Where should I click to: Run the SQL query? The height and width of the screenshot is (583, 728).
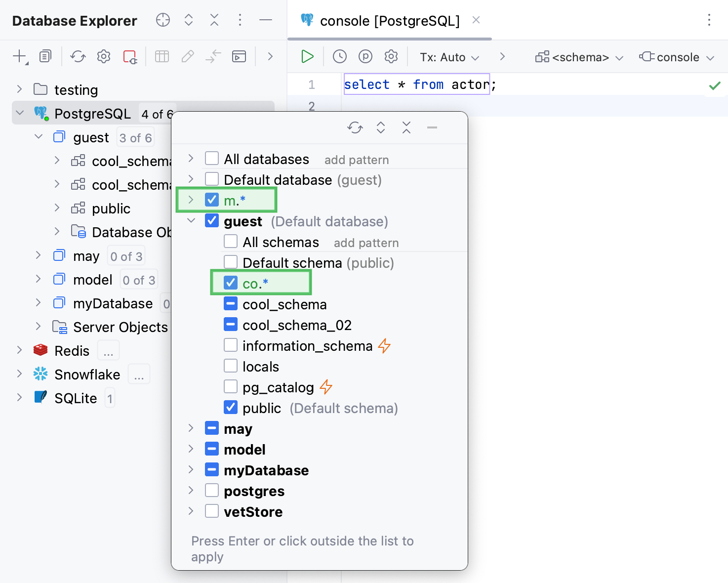point(307,56)
